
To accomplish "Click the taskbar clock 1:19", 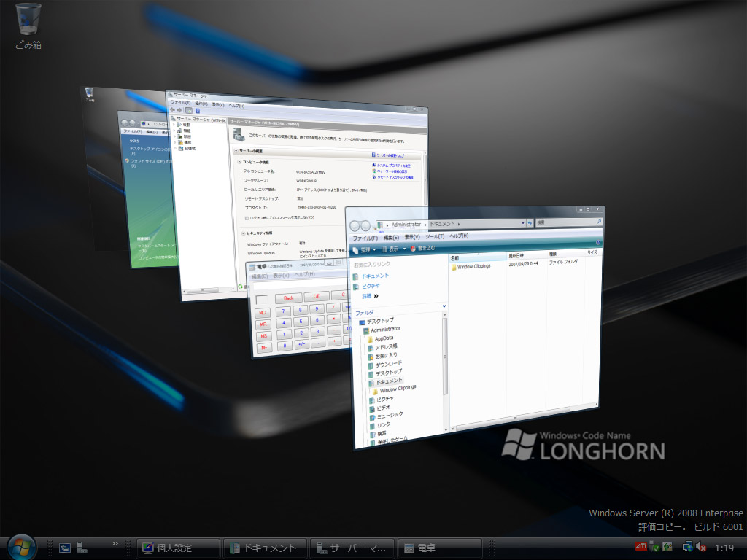I will 724,548.
